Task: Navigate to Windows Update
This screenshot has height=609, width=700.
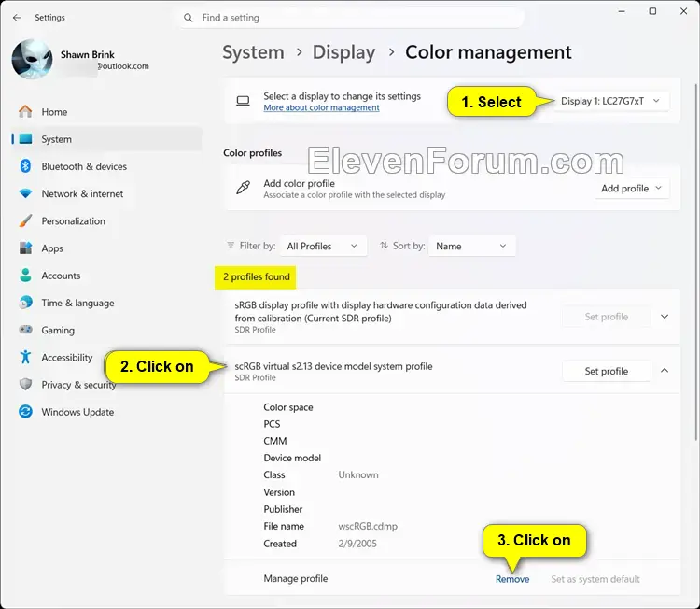Action: 107,412
